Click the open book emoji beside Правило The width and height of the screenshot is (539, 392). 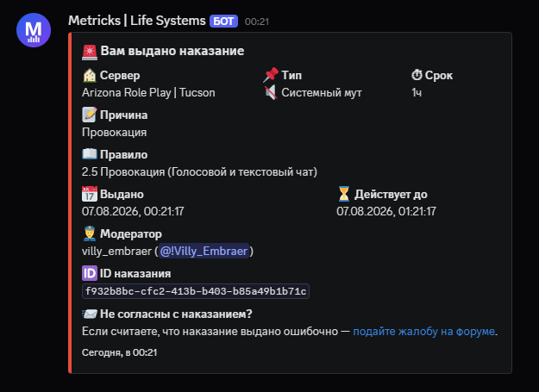coord(90,154)
